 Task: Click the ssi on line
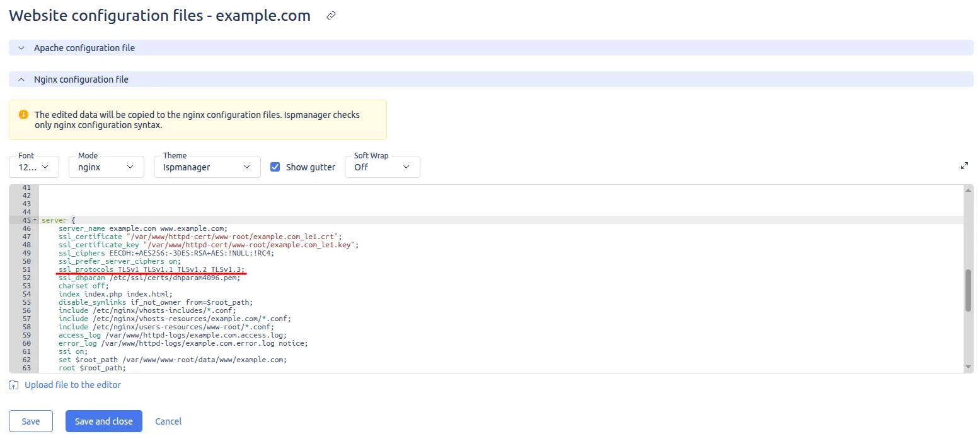coord(73,351)
